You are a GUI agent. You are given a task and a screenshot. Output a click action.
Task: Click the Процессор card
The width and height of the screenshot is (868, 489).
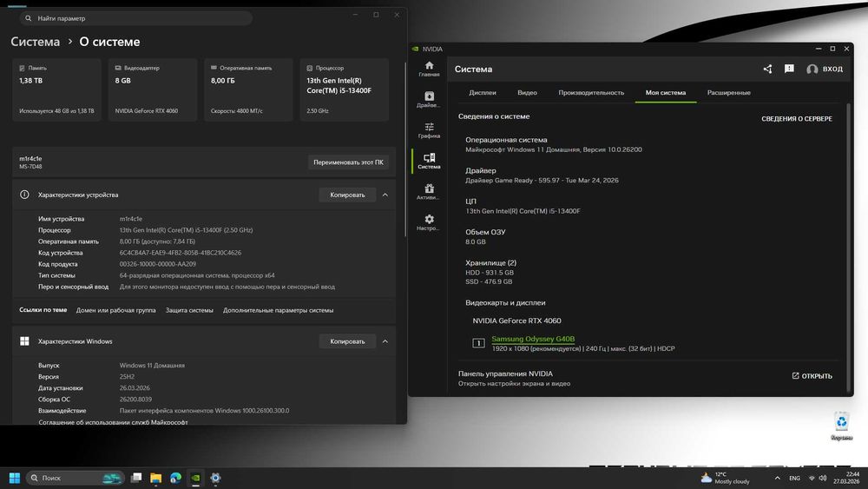344,89
